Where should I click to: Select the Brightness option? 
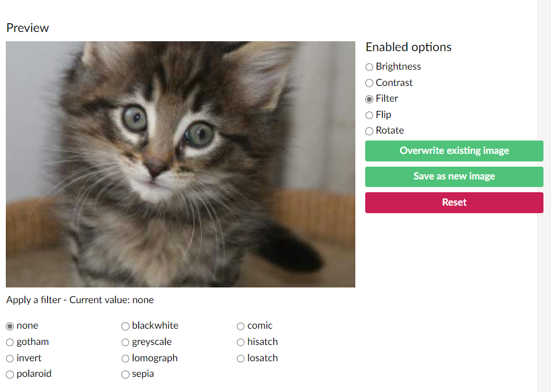(369, 67)
